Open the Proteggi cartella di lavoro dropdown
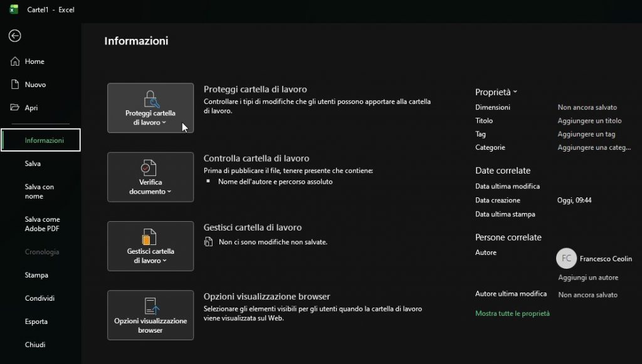Viewport: 642px width, 364px height. tap(150, 108)
